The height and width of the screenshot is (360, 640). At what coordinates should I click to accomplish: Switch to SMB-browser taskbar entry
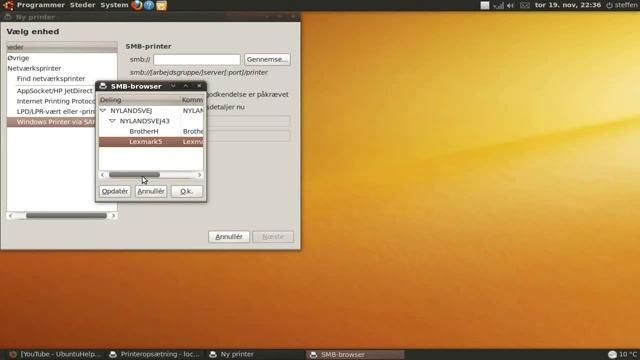click(x=355, y=354)
